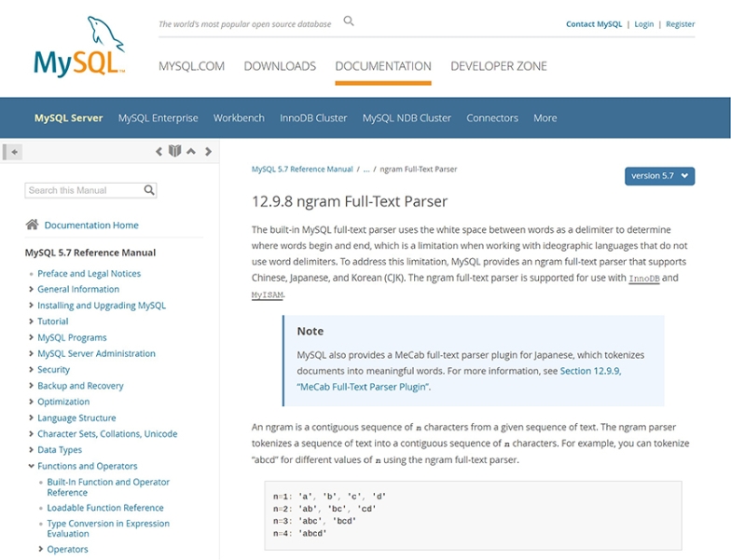Screen dimensions: 731x560
Task: Open the manual start book icon
Action: tap(174, 151)
